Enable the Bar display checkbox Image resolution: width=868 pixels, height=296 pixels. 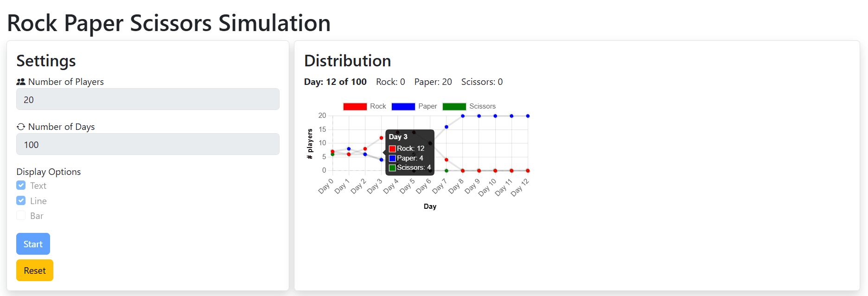[x=21, y=216]
